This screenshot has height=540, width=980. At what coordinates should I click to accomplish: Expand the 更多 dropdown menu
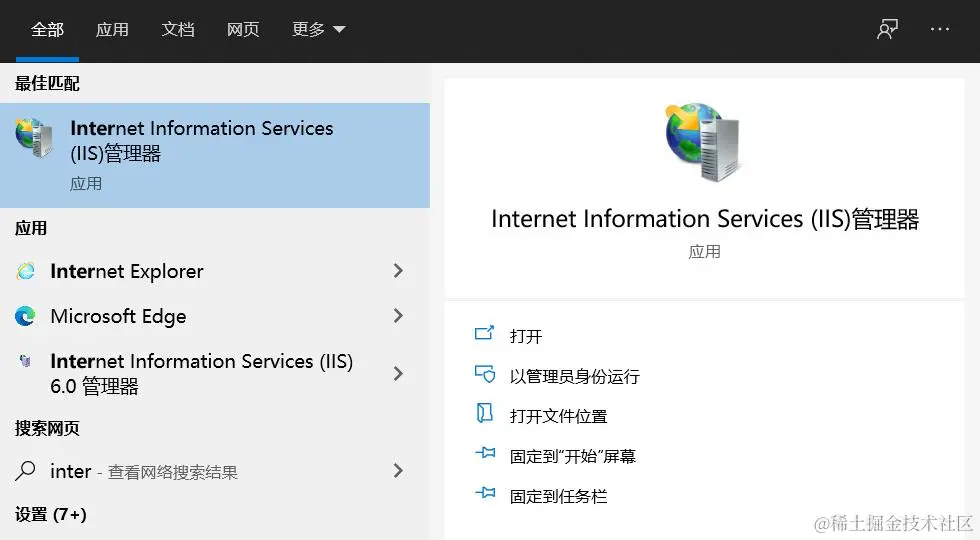point(318,29)
